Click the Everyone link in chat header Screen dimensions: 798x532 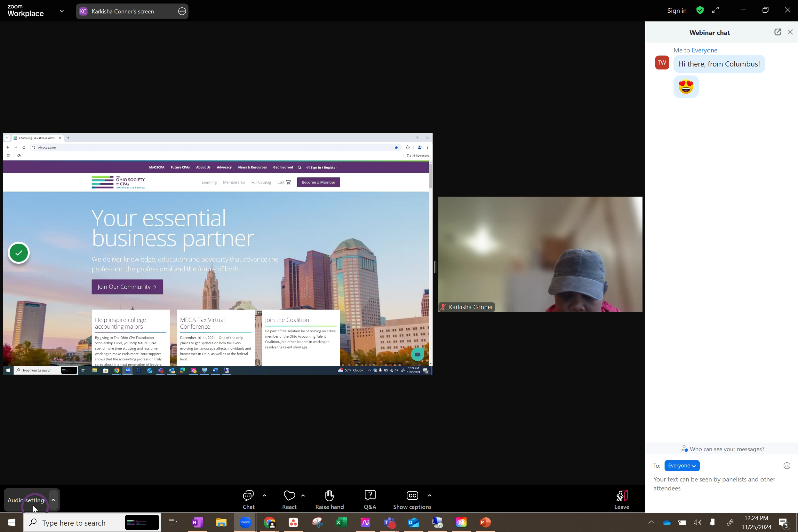pyautogui.click(x=705, y=50)
